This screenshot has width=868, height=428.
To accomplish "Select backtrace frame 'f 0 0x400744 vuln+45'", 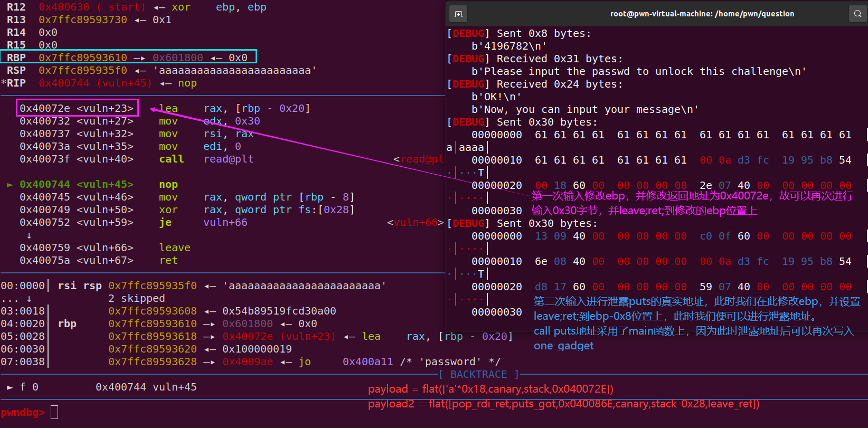I will pyautogui.click(x=101, y=387).
